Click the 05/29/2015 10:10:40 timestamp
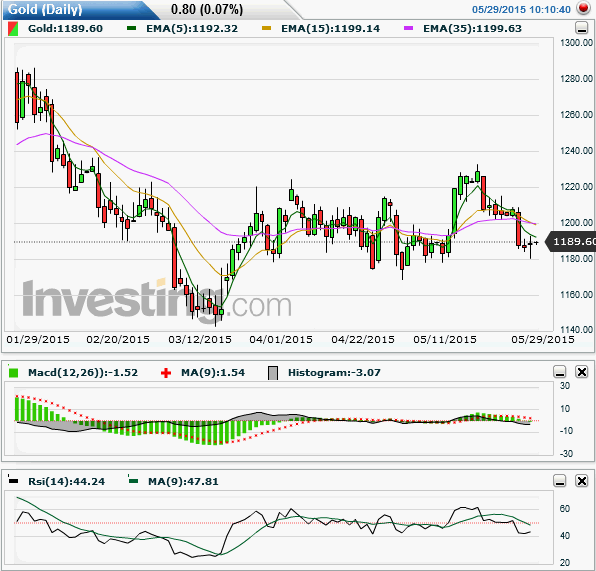This screenshot has width=596, height=571. pyautogui.click(x=521, y=10)
